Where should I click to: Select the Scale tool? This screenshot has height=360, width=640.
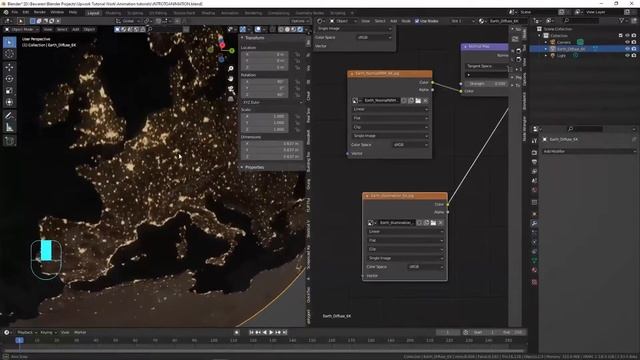point(9,91)
